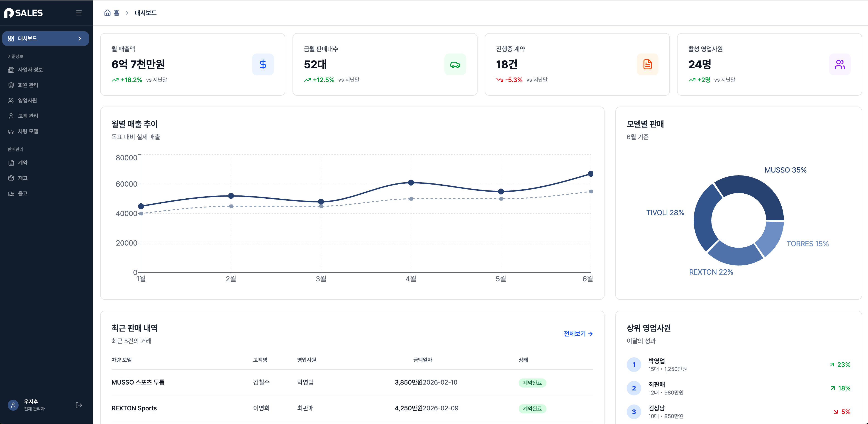Open 출고 in the sidebar

click(x=46, y=193)
